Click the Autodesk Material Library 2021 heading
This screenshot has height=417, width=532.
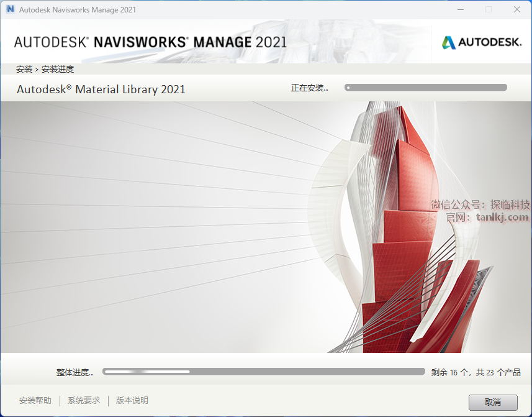point(101,89)
